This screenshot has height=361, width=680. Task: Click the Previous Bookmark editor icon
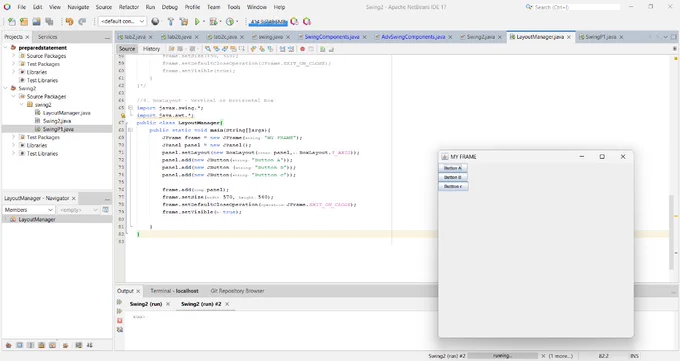pyautogui.click(x=253, y=49)
